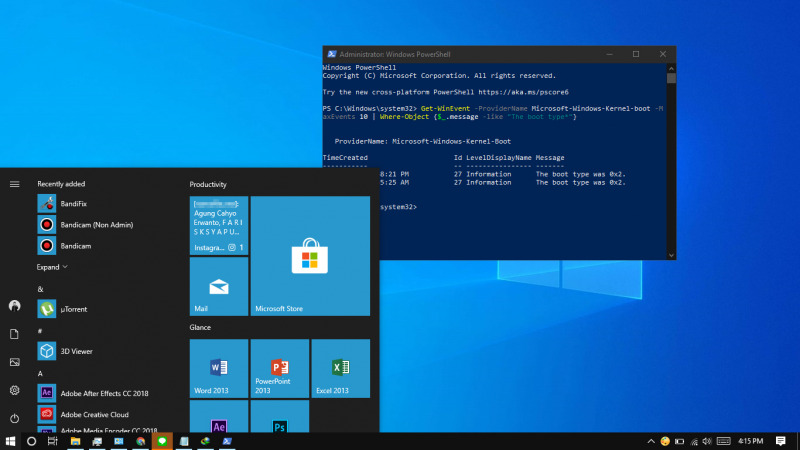The image size is (800, 450).
Task: Jump to # section header
Action: point(40,332)
